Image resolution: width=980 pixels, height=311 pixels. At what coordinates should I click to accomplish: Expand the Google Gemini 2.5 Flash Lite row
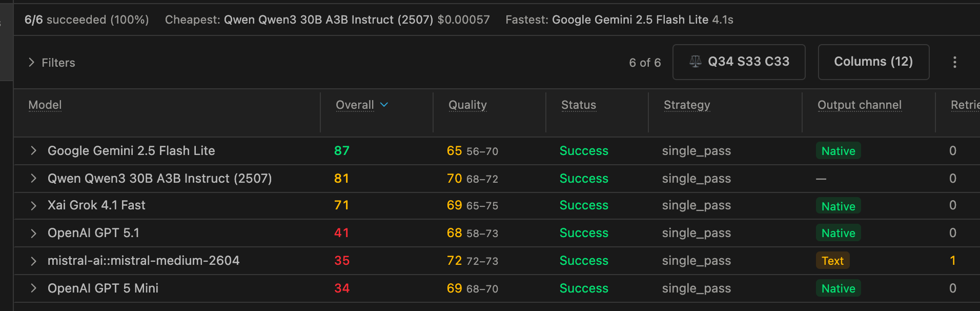[33, 150]
